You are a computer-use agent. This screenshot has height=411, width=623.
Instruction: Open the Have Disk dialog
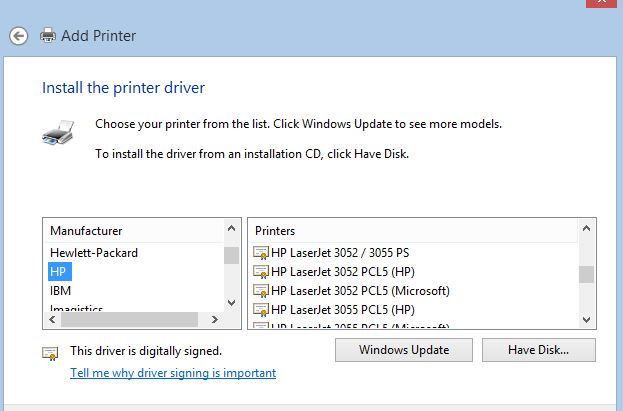(x=538, y=350)
